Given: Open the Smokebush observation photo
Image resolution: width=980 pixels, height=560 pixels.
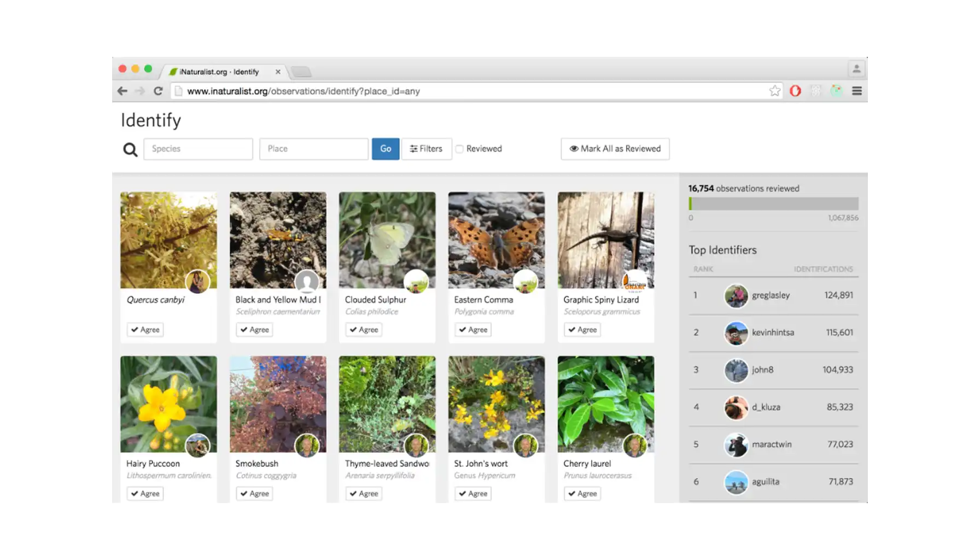Looking at the screenshot, I should point(278,404).
